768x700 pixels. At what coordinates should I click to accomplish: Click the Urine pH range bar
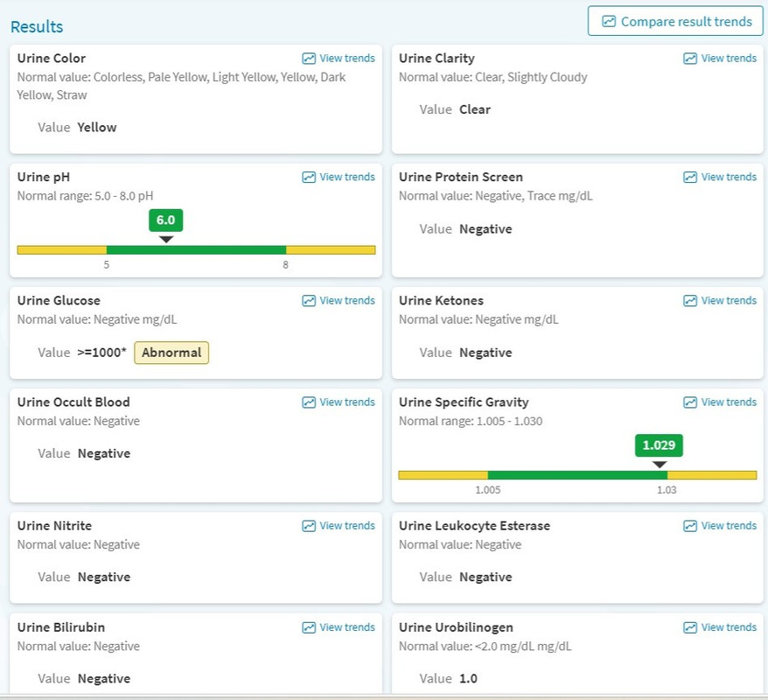[x=197, y=250]
